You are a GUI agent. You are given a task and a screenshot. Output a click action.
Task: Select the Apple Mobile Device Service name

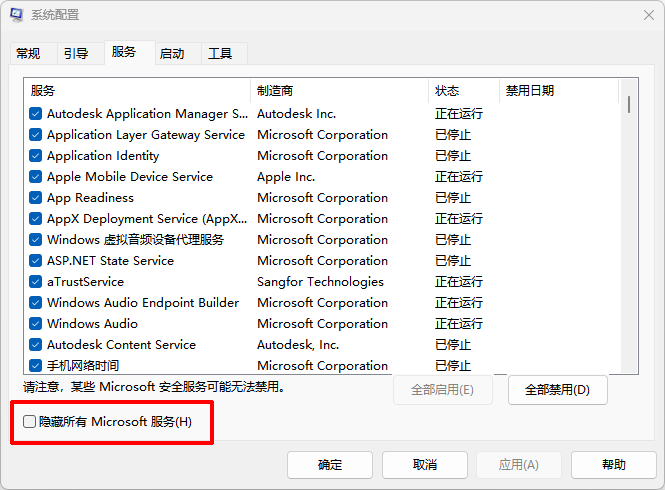coord(130,176)
